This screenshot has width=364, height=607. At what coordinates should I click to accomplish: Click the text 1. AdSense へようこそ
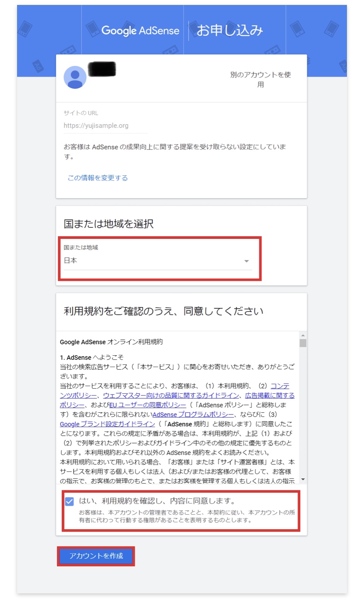tap(92, 357)
